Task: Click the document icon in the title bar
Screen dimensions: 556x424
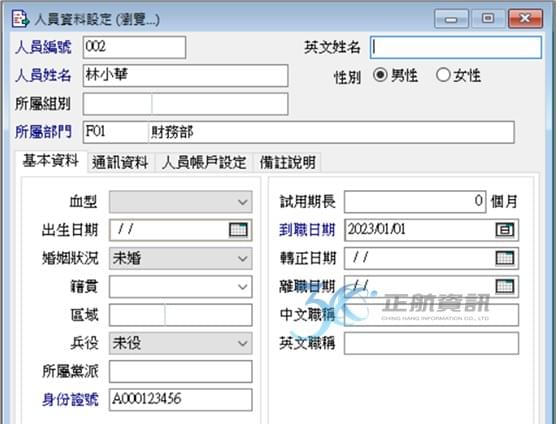Action: click(20, 19)
